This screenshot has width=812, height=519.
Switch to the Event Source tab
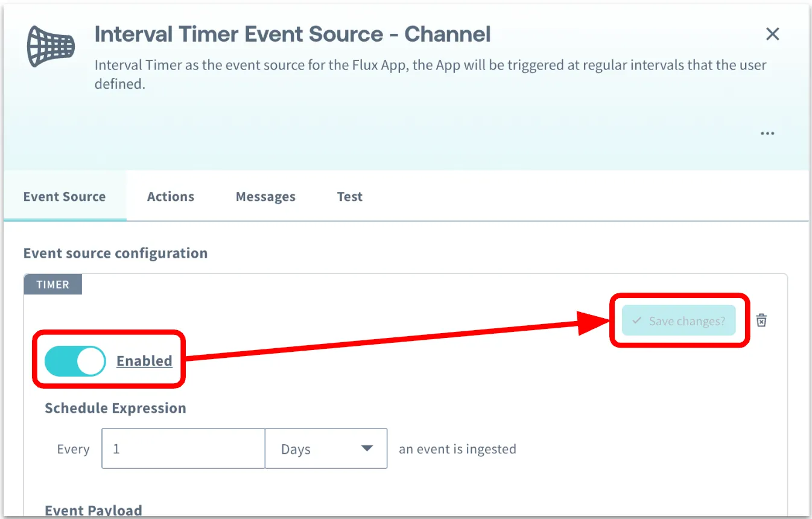[x=65, y=197]
